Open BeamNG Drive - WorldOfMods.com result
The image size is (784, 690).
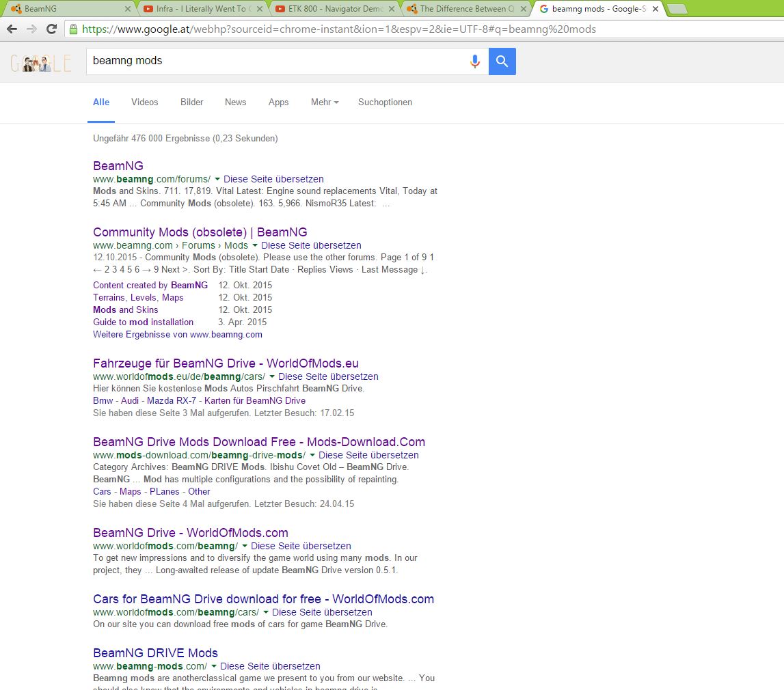pos(191,533)
